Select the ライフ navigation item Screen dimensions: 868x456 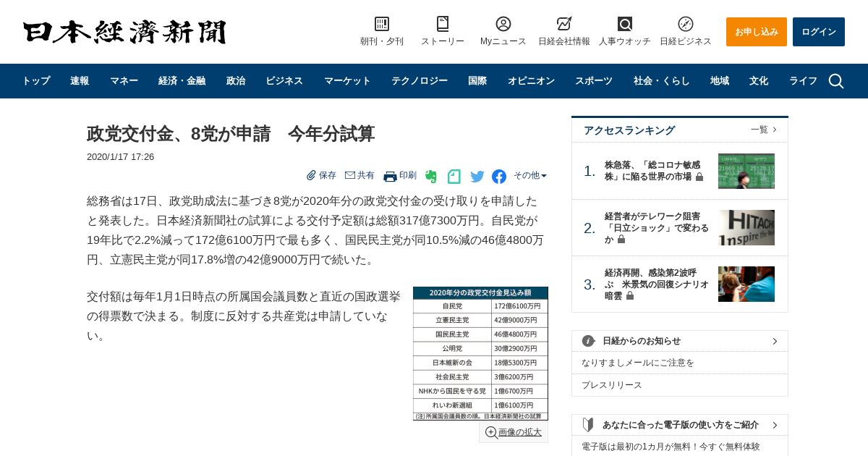pyautogui.click(x=803, y=81)
